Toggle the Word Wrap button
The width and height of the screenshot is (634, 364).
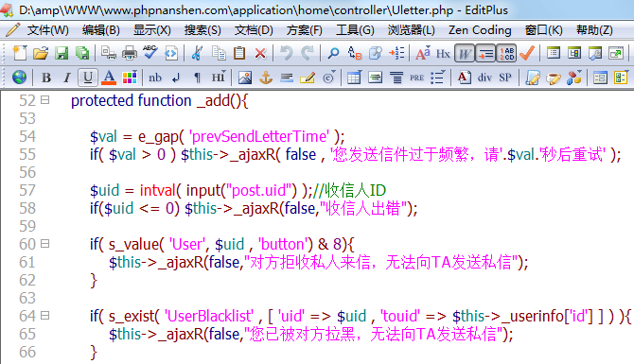pos(465,53)
